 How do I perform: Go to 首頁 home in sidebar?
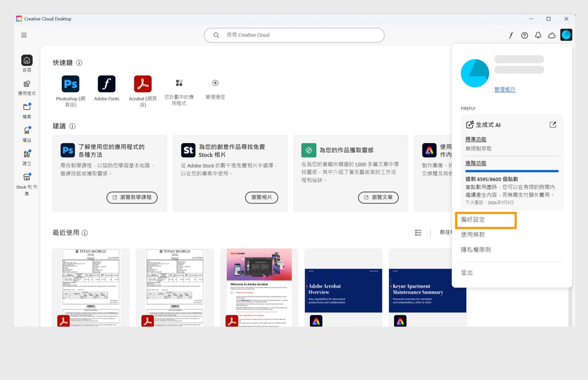(27, 63)
